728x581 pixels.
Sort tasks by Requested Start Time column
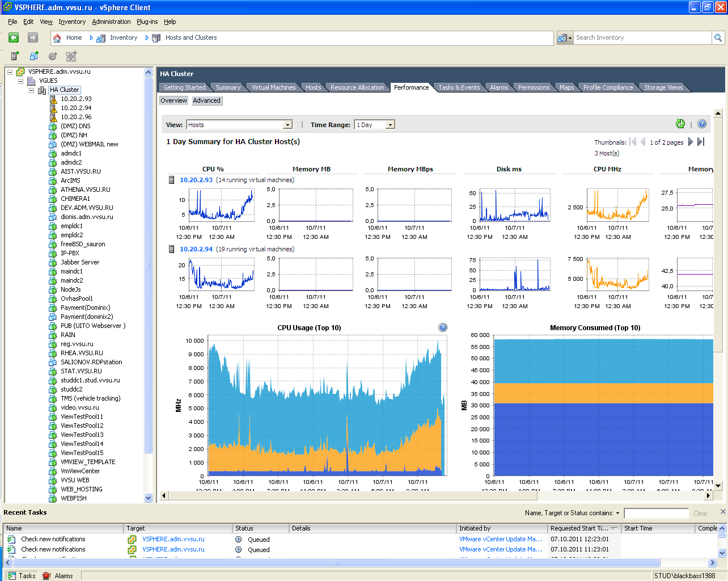[x=584, y=528]
